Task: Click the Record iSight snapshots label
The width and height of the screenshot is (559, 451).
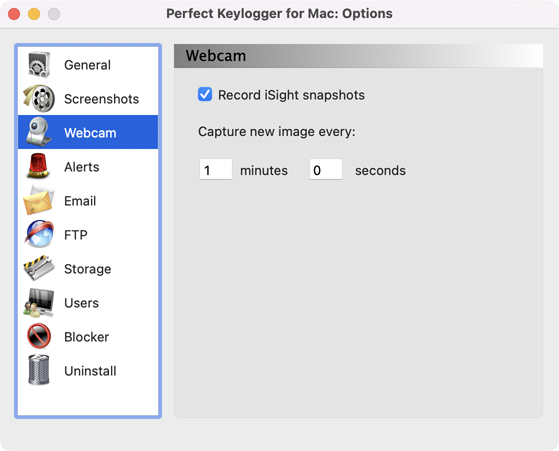Action: (x=291, y=95)
